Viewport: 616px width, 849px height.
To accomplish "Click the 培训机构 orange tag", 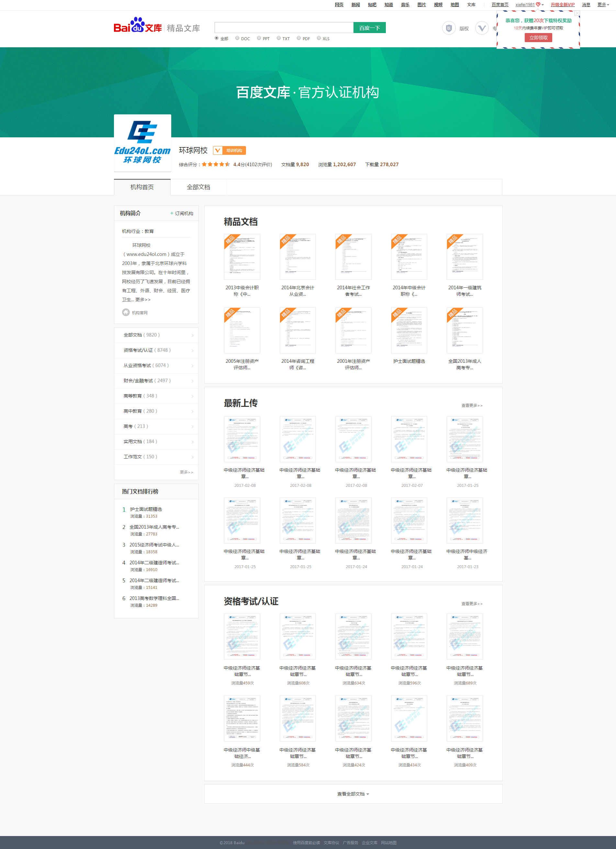I will coord(234,151).
